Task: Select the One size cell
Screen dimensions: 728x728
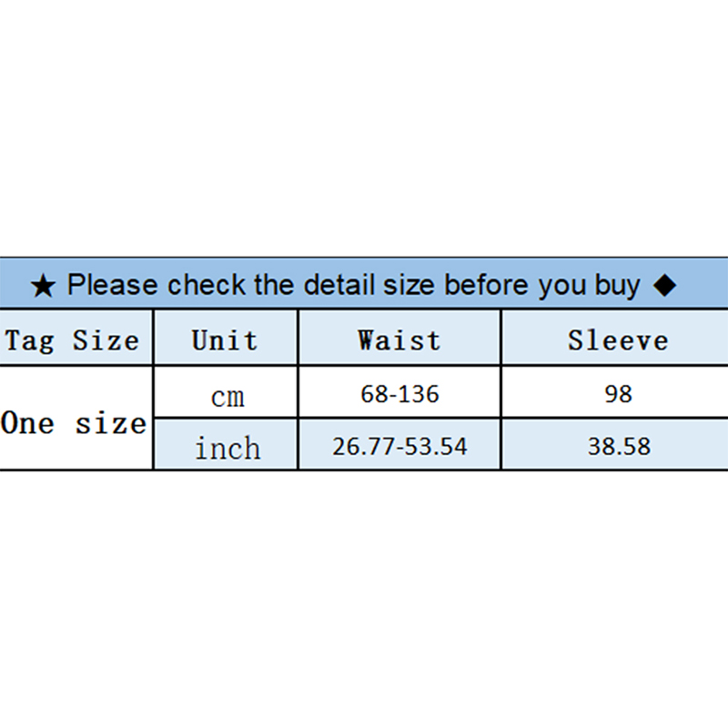Action: point(74,423)
